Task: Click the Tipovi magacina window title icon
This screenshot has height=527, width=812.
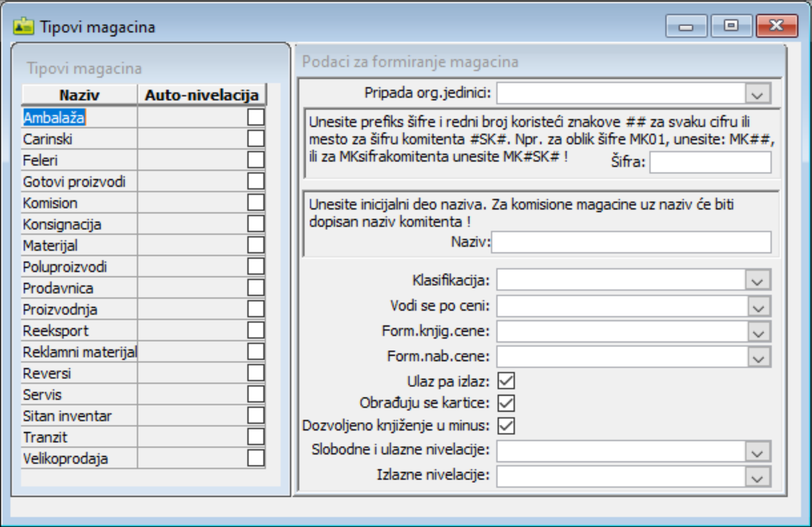Action: [23, 26]
